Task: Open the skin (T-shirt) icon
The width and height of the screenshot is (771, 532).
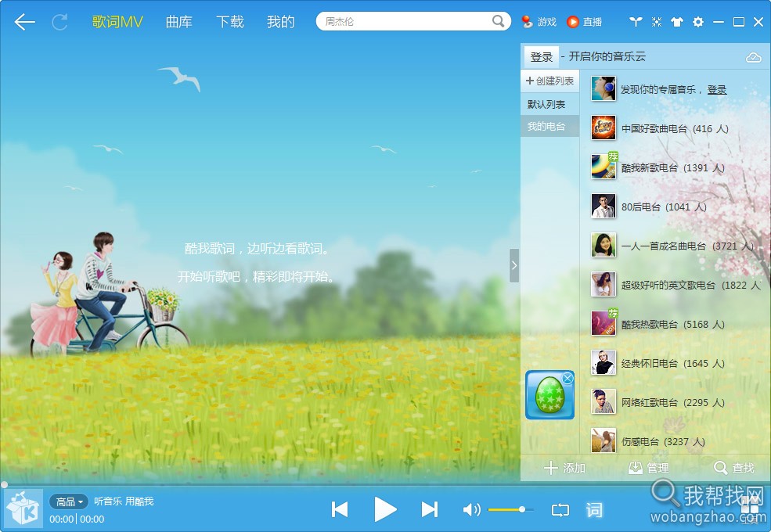Action: 677,22
